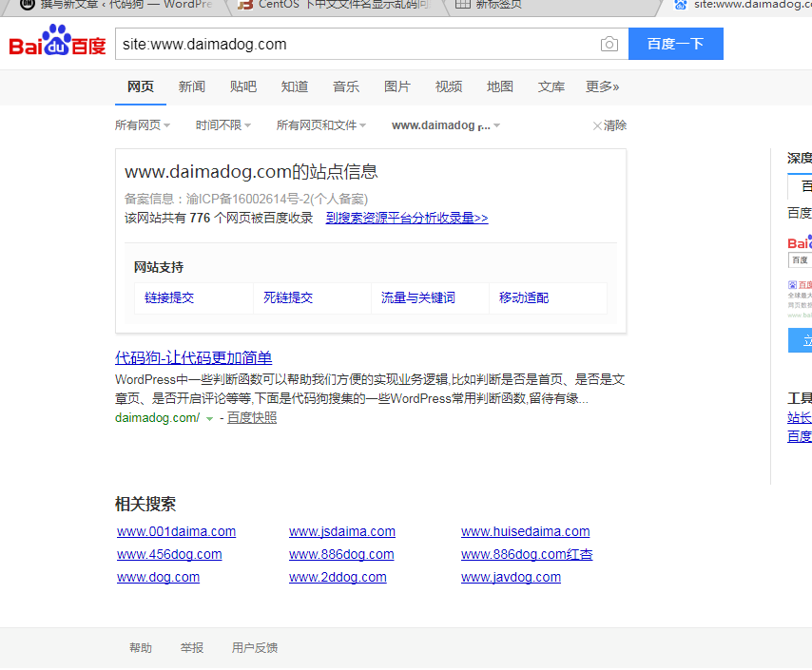Click related search www.jsdaima.com
The width and height of the screenshot is (812, 670).
[341, 532]
